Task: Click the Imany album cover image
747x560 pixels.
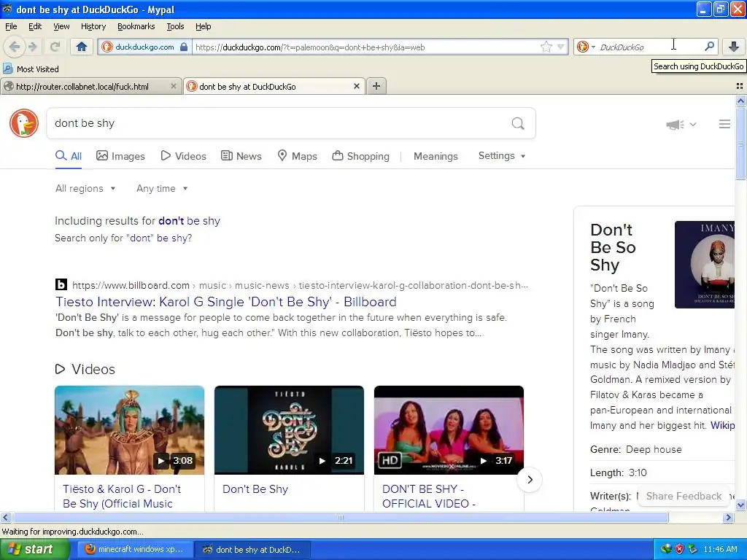Action: tap(705, 265)
